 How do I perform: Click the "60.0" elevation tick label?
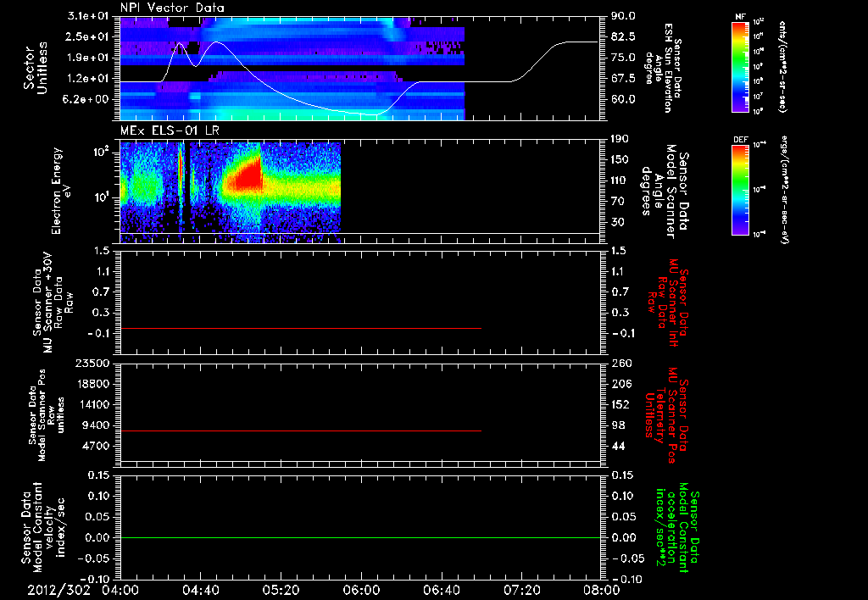coord(623,100)
